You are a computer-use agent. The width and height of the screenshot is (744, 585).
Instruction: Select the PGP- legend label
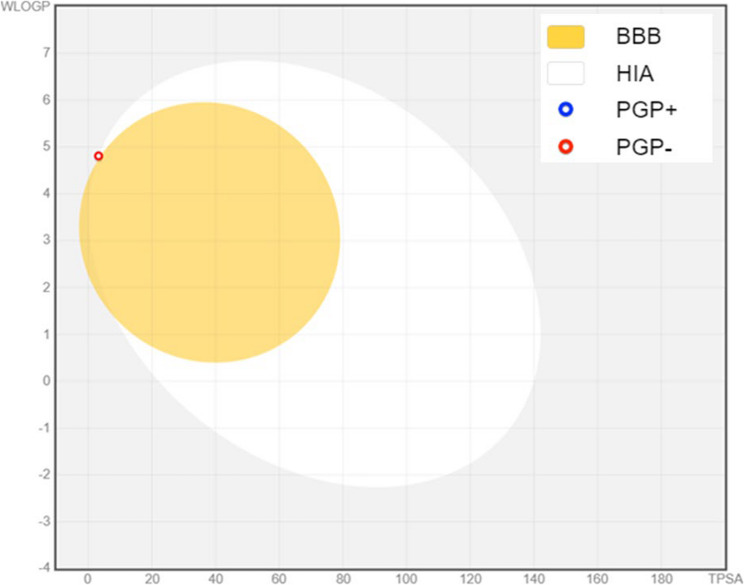(x=644, y=147)
